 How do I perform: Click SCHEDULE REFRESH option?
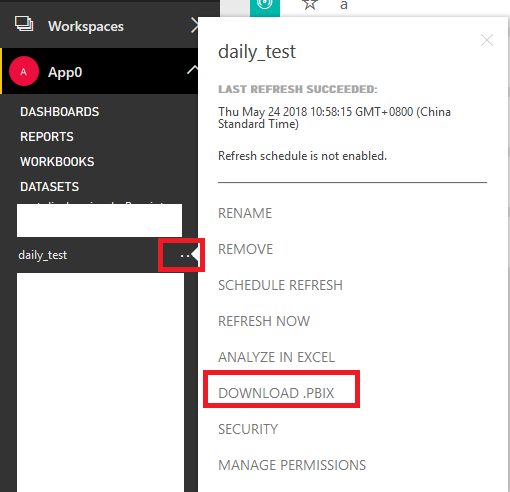[280, 285]
